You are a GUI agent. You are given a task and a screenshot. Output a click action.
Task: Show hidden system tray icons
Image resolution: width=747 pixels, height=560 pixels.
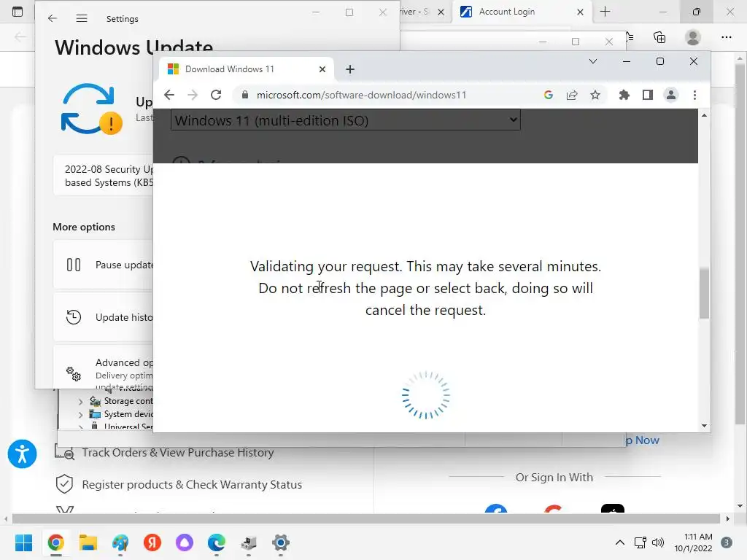pos(620,542)
